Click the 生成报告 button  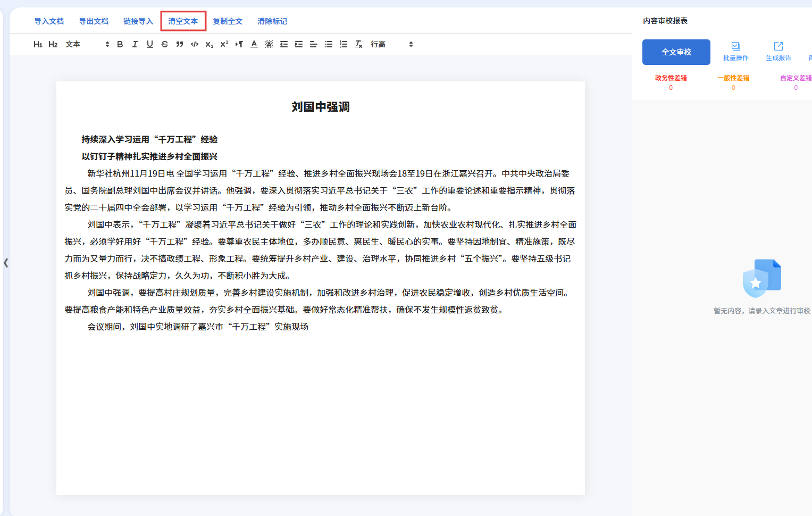click(778, 52)
